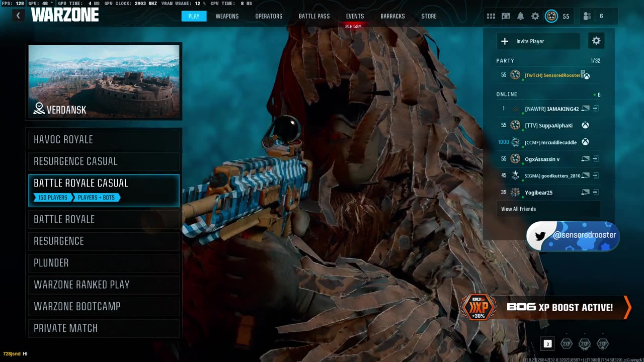
Task: Click the 728jsnd chat message
Action: [15, 354]
